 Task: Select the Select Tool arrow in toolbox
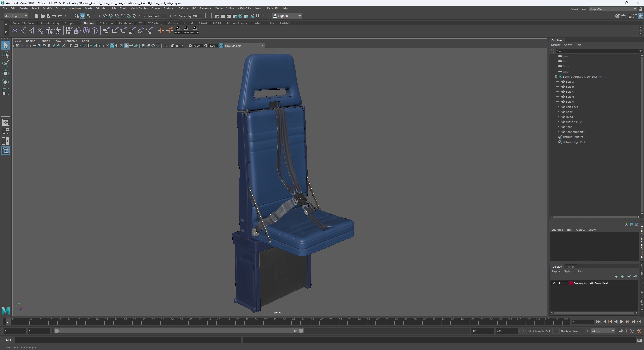pos(6,45)
